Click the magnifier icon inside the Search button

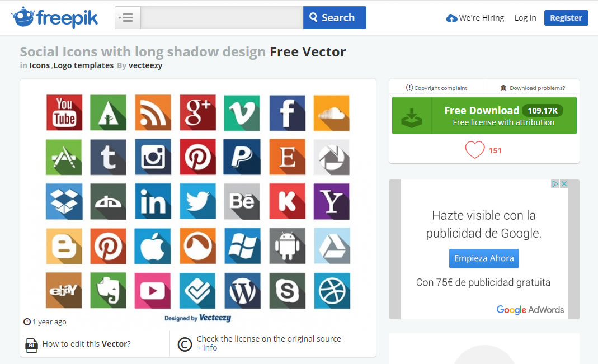click(x=313, y=17)
